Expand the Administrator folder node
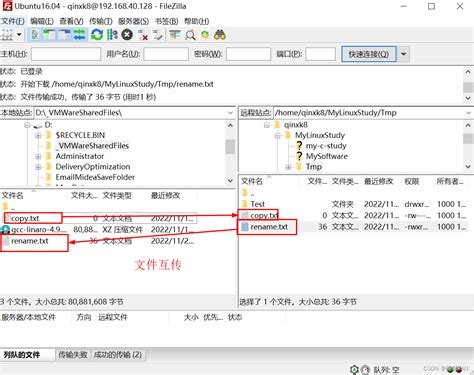The image size is (474, 375). coord(38,156)
